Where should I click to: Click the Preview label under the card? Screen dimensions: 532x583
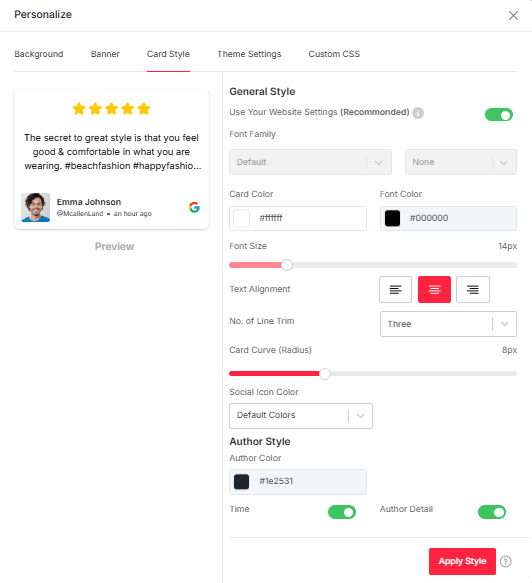pyautogui.click(x=115, y=247)
